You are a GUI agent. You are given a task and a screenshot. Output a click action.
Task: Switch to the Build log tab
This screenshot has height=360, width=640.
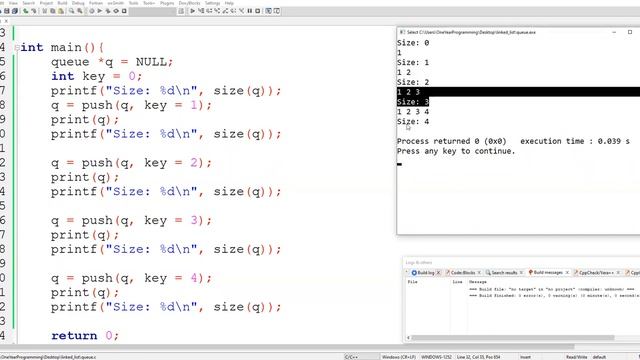(423, 272)
